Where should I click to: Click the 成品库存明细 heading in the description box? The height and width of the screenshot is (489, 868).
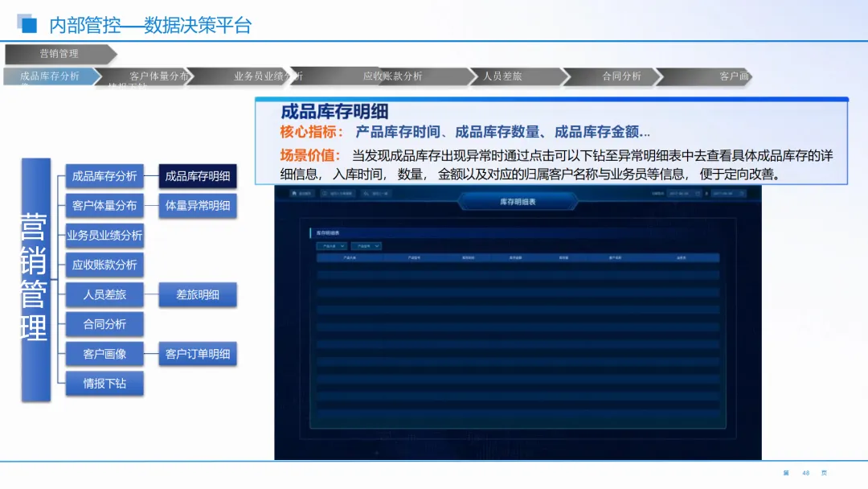pos(334,112)
